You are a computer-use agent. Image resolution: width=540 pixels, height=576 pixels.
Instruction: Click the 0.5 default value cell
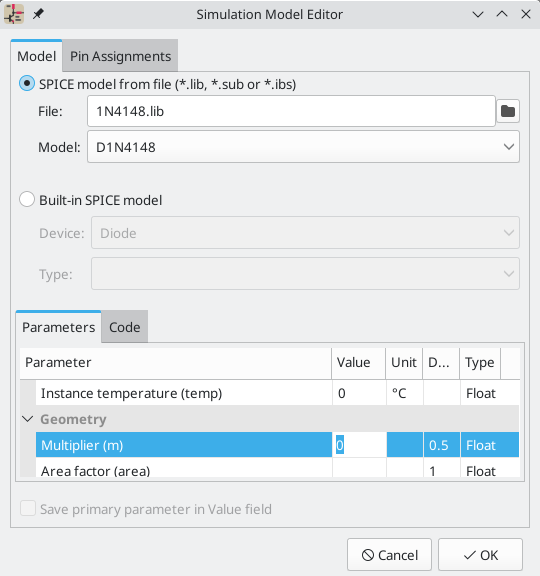(x=442, y=445)
